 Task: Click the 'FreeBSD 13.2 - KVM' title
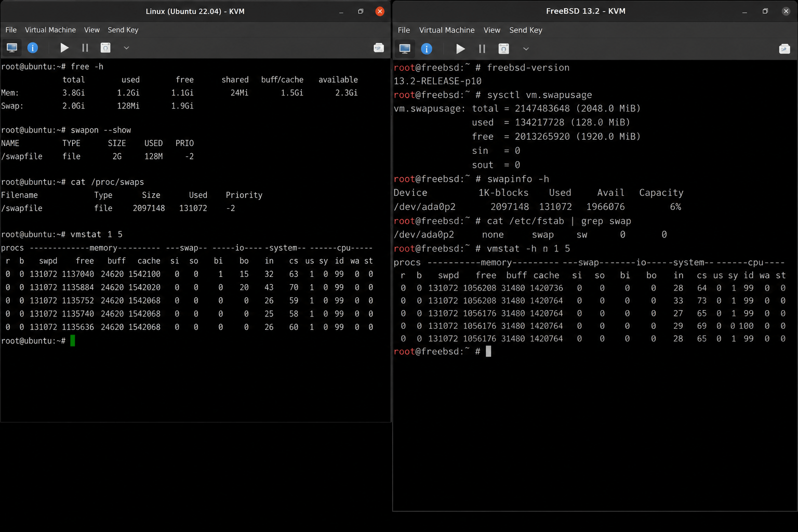[x=586, y=11]
